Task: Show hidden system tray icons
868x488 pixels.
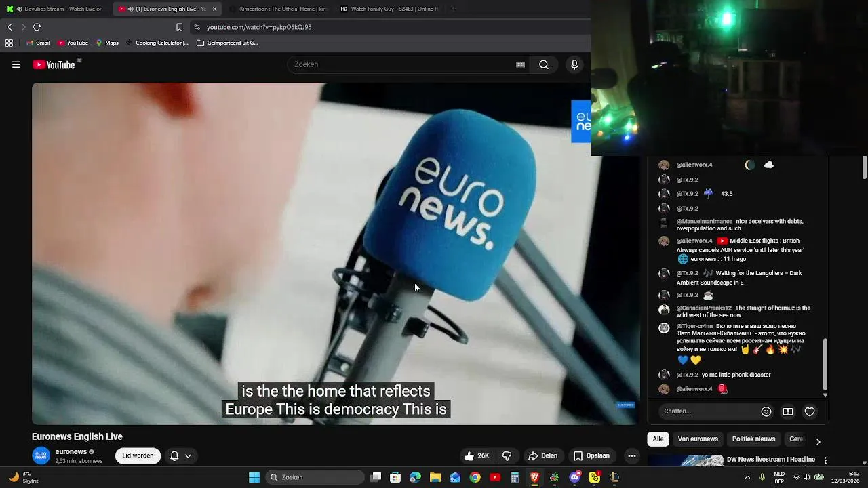Action: click(x=747, y=477)
